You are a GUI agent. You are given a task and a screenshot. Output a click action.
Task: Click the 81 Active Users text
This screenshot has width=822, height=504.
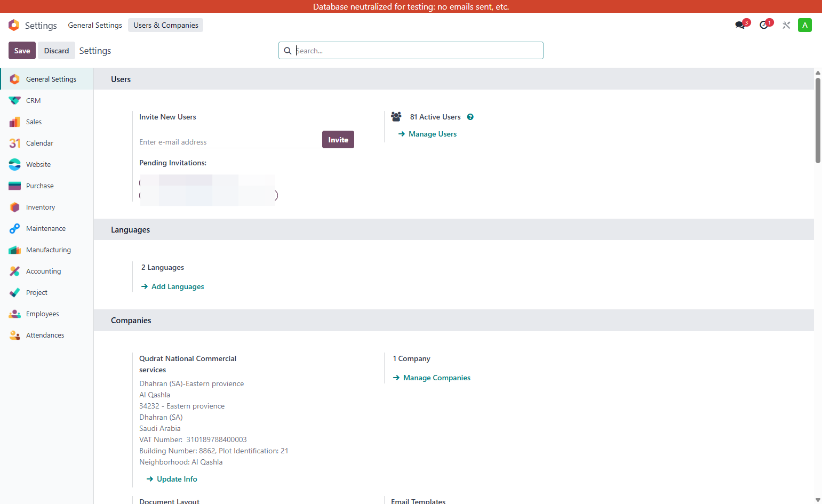pos(435,117)
